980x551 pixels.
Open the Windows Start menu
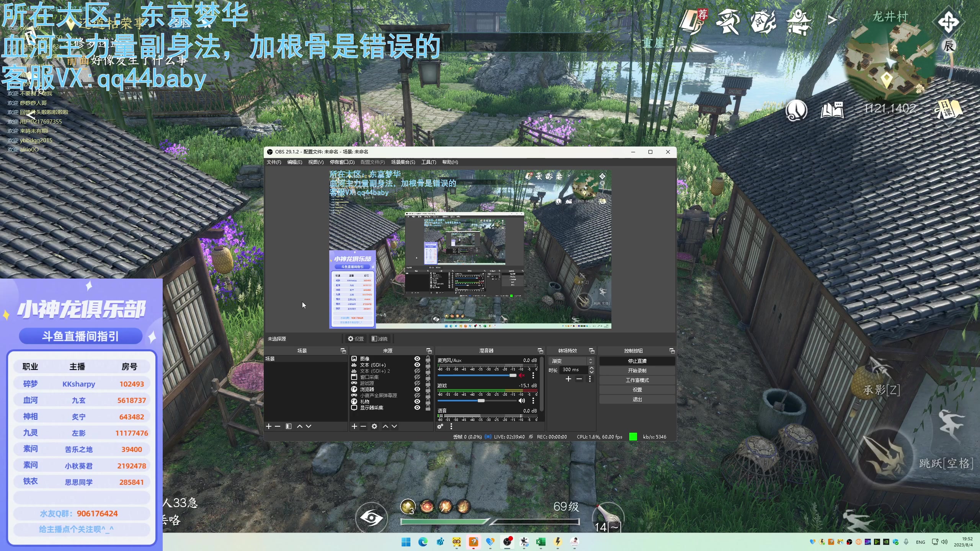tap(406, 542)
